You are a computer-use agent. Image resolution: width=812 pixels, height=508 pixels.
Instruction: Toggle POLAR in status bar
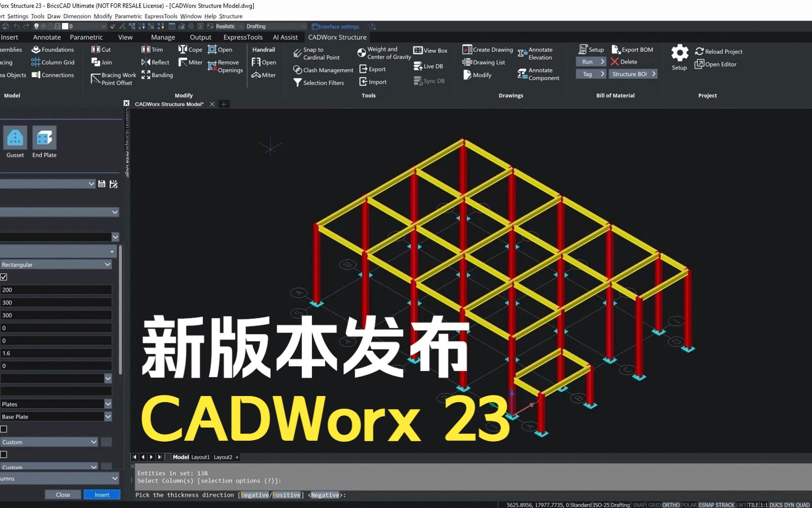(x=689, y=505)
